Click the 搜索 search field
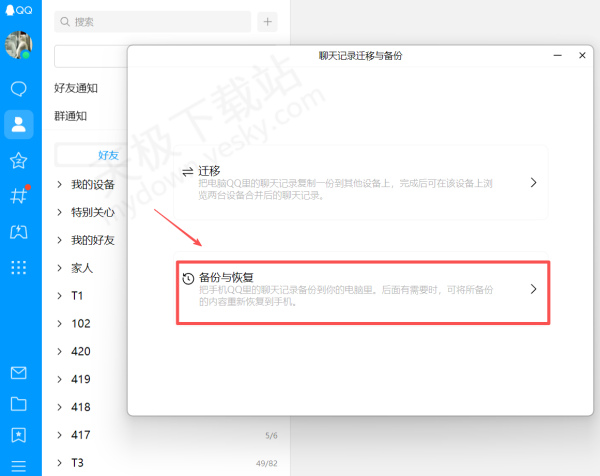Viewport: 600px width, 476px height. point(152,21)
